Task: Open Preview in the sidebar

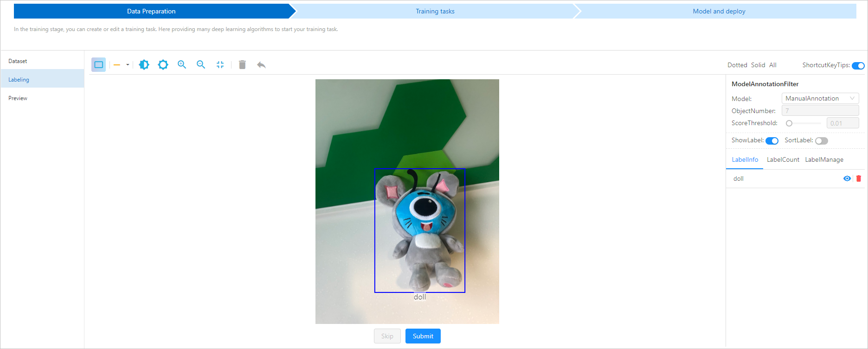Action: tap(42, 98)
